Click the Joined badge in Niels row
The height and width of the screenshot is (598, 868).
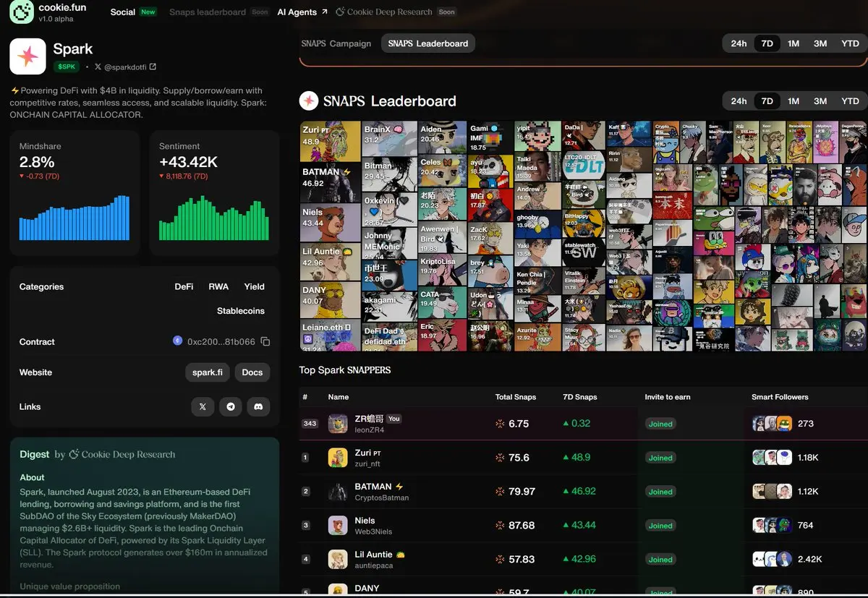click(660, 526)
